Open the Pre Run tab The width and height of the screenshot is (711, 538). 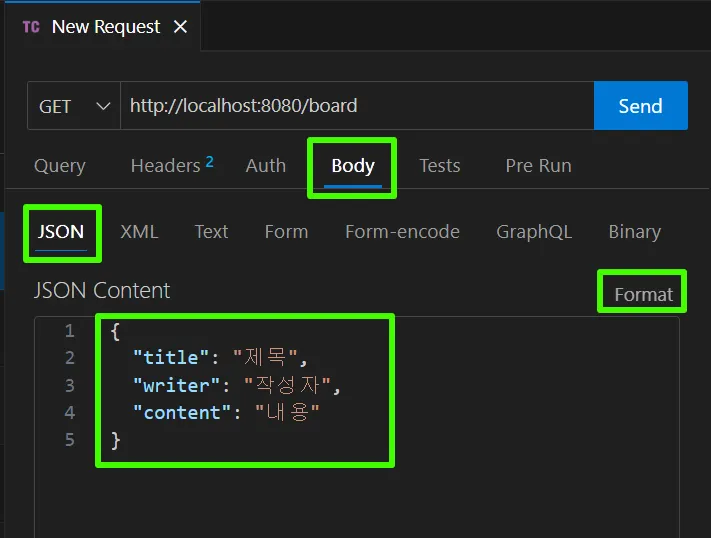click(538, 166)
